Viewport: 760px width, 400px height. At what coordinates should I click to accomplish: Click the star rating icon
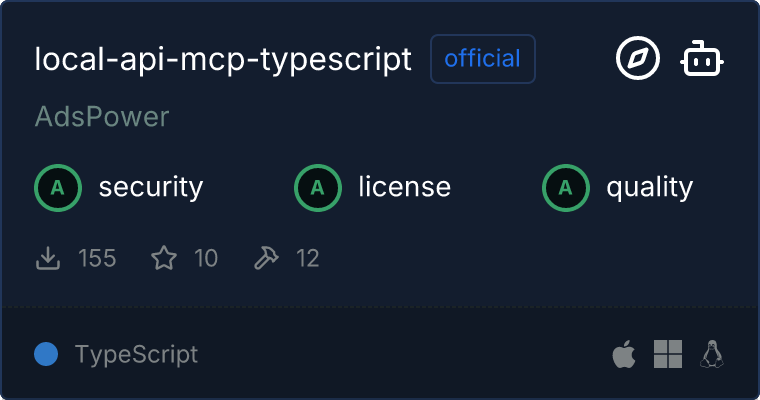164,259
